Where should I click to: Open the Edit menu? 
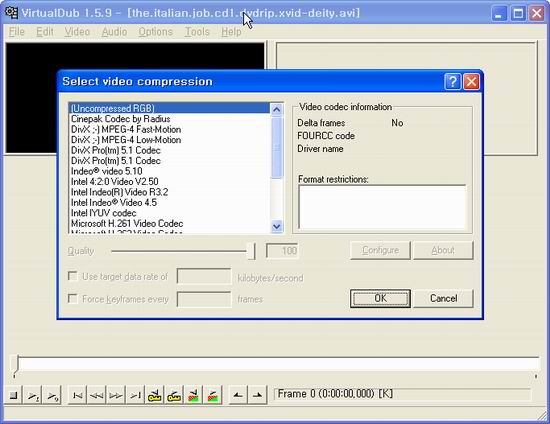[x=45, y=32]
